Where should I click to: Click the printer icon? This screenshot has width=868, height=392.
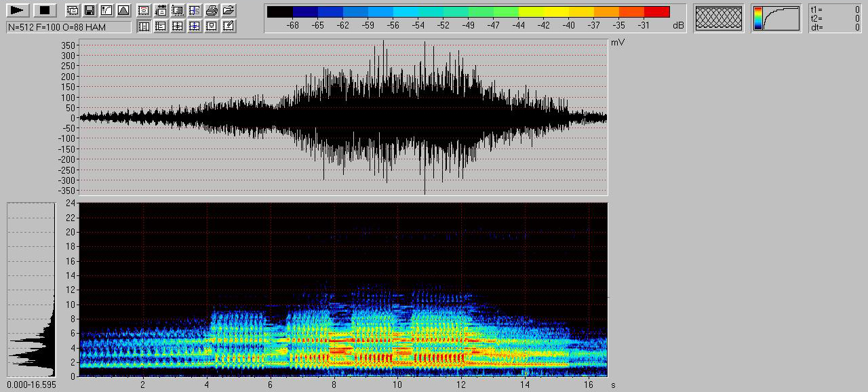pos(212,10)
